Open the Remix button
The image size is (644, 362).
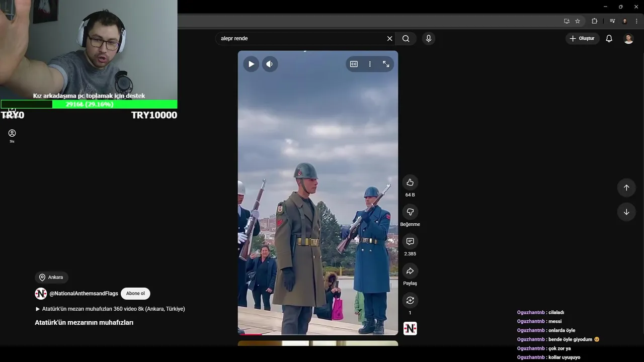click(410, 300)
